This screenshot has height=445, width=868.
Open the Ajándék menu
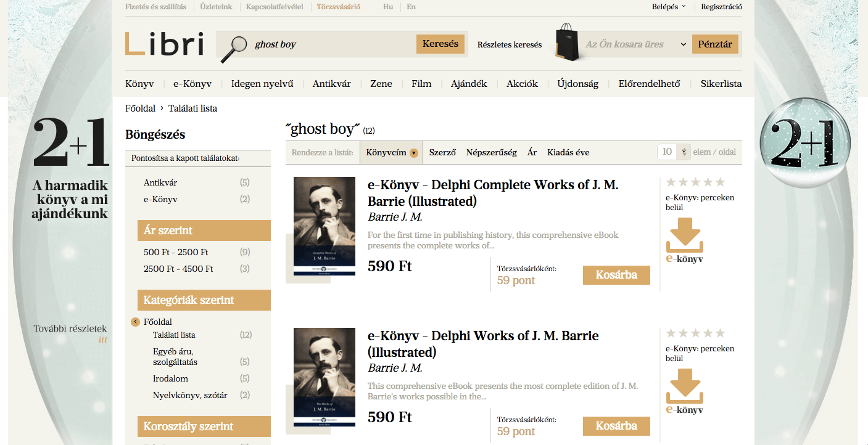469,84
